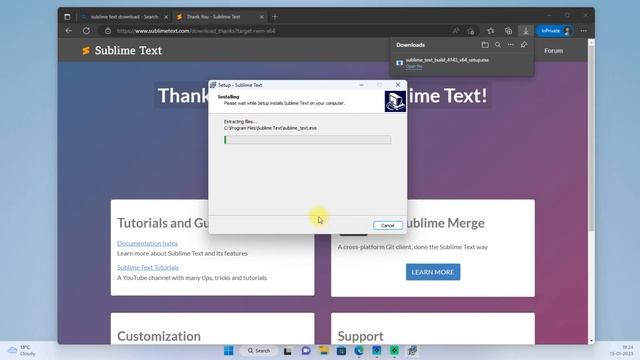Image resolution: width=640 pixels, height=360 pixels.
Task: Open the Sublime Text Tutorials link
Action: [148, 267]
